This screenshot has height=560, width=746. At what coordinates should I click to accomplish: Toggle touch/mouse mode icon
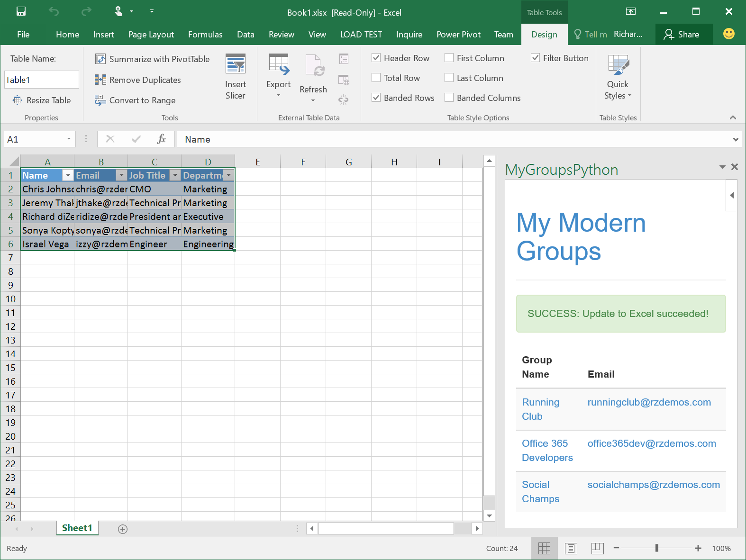coord(118,11)
